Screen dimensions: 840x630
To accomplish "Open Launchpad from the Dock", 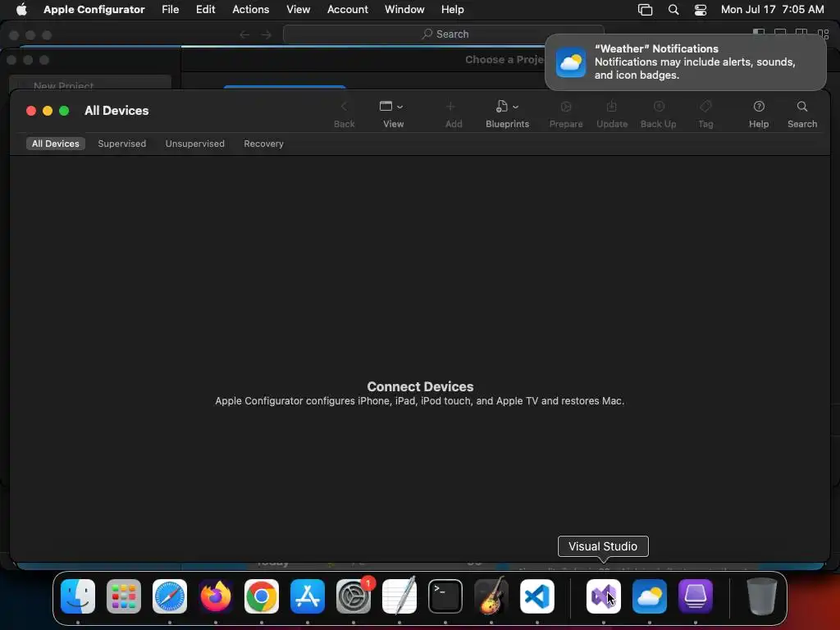I will pos(124,596).
